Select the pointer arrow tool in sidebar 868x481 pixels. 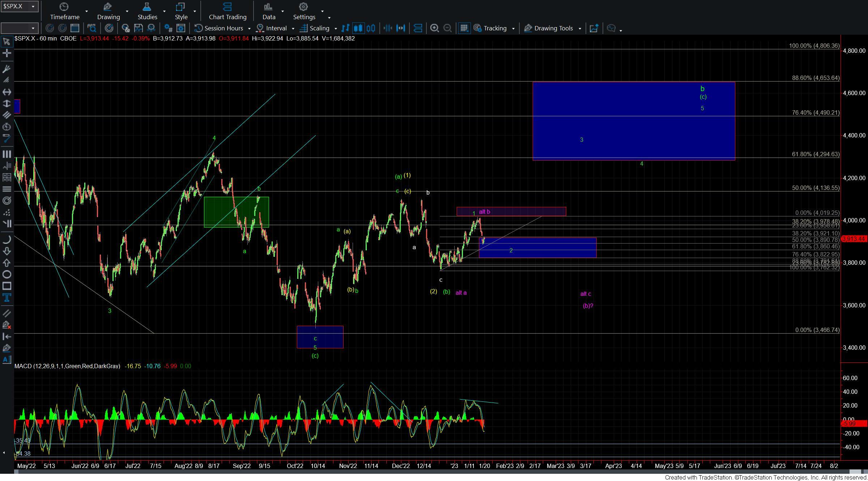pyautogui.click(x=7, y=42)
